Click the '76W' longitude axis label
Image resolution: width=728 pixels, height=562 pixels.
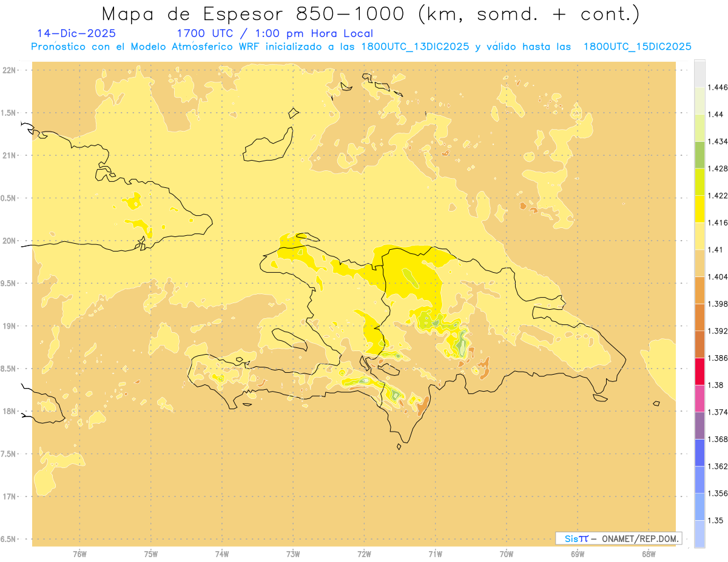coord(79,555)
